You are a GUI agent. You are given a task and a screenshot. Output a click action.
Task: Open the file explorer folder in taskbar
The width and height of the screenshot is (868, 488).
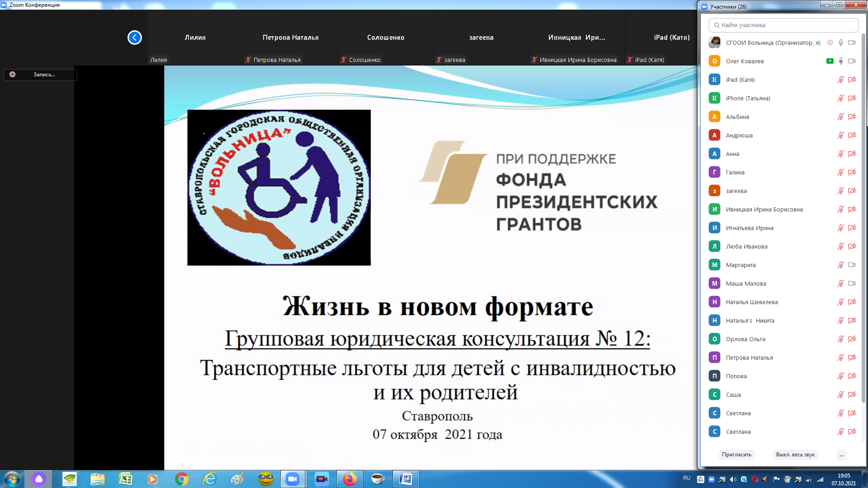97,479
